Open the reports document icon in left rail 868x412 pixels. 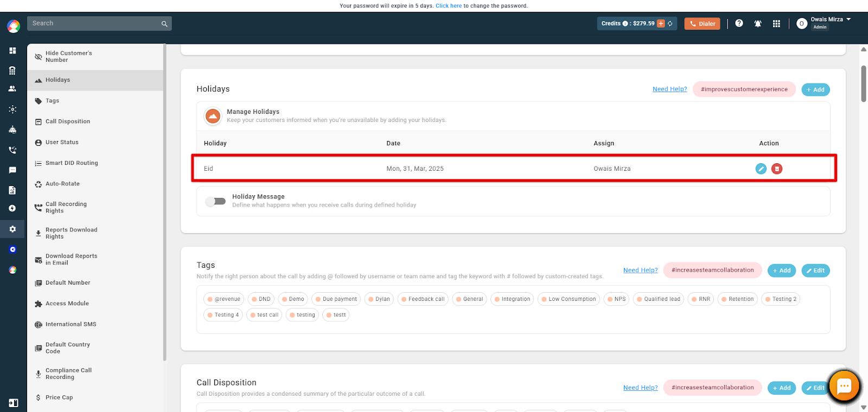pos(12,190)
